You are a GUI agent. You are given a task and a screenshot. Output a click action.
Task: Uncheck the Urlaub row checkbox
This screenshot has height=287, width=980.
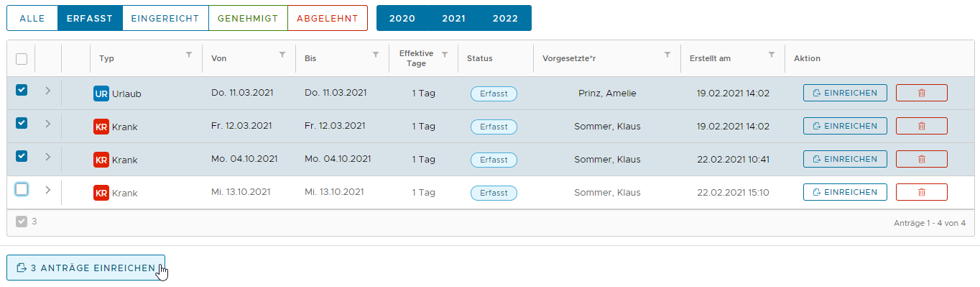pos(22,90)
